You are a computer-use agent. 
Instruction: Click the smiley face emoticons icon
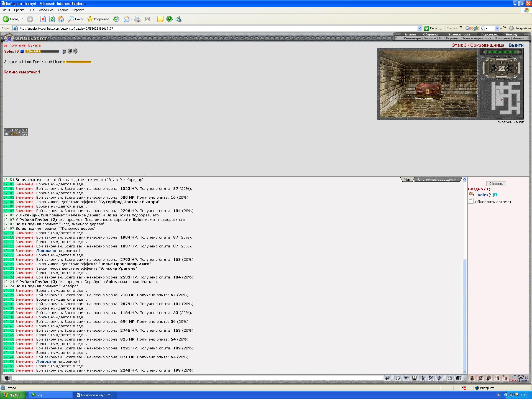click(x=450, y=378)
